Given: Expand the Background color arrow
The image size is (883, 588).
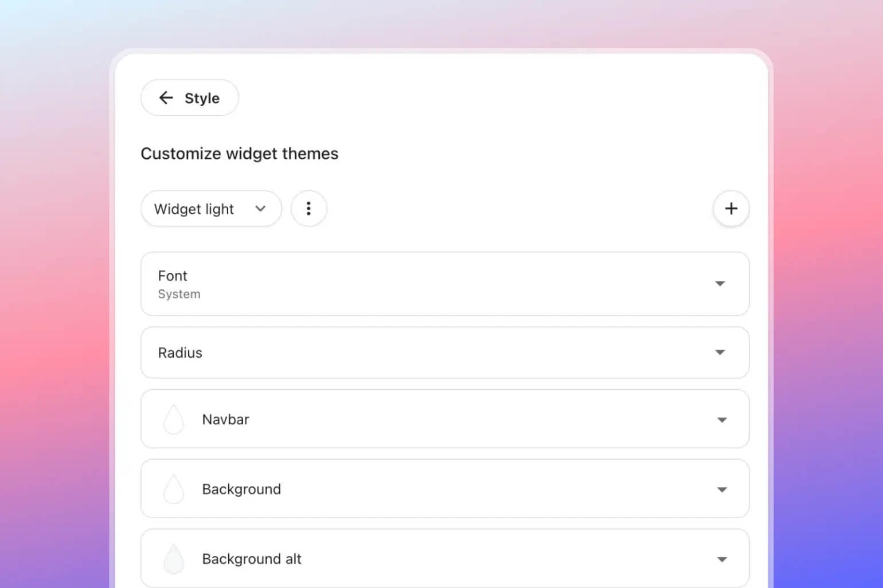Looking at the screenshot, I should (722, 490).
